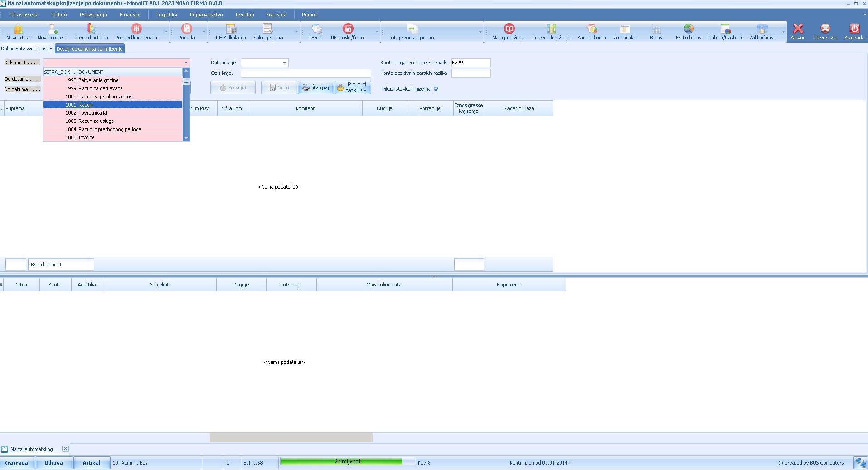This screenshot has width=868, height=470.
Task: Open Pregled komitenata from the toolbar
Action: 136,32
